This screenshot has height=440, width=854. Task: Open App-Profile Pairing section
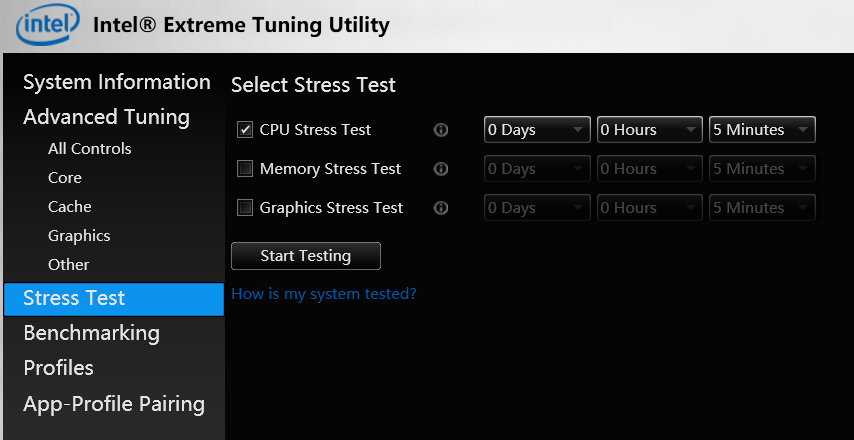tap(113, 404)
